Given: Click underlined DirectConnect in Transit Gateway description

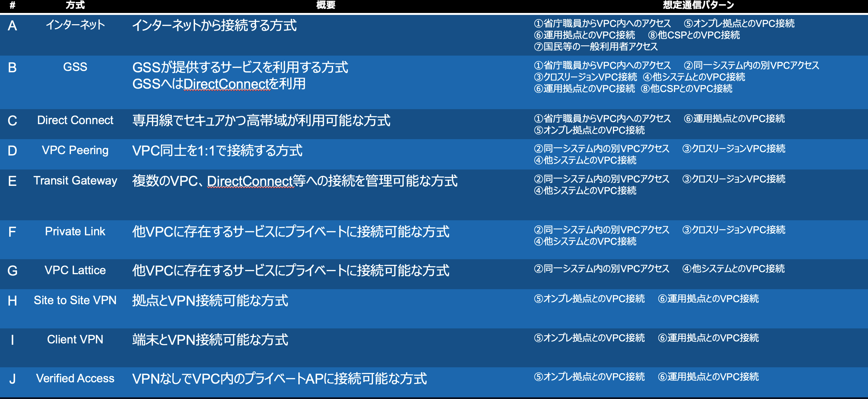Looking at the screenshot, I should click(x=250, y=181).
